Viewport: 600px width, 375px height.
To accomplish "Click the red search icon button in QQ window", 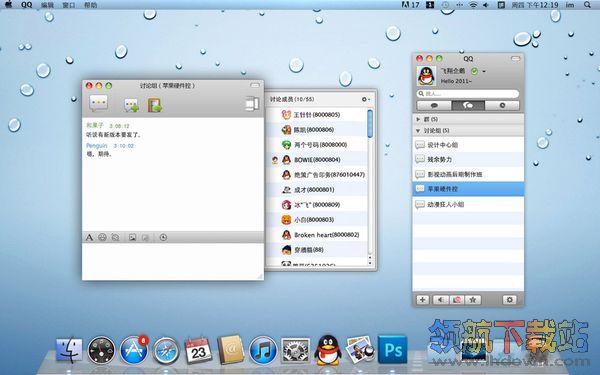I will point(457,300).
